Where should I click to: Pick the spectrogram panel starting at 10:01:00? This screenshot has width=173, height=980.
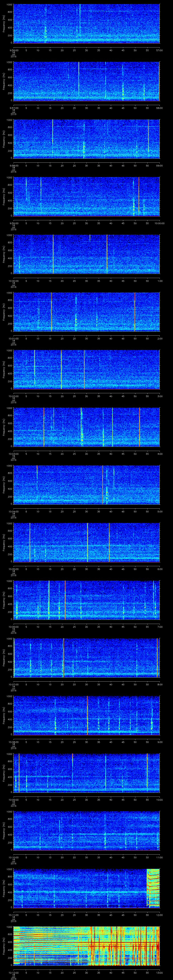pyautogui.click(x=86, y=312)
